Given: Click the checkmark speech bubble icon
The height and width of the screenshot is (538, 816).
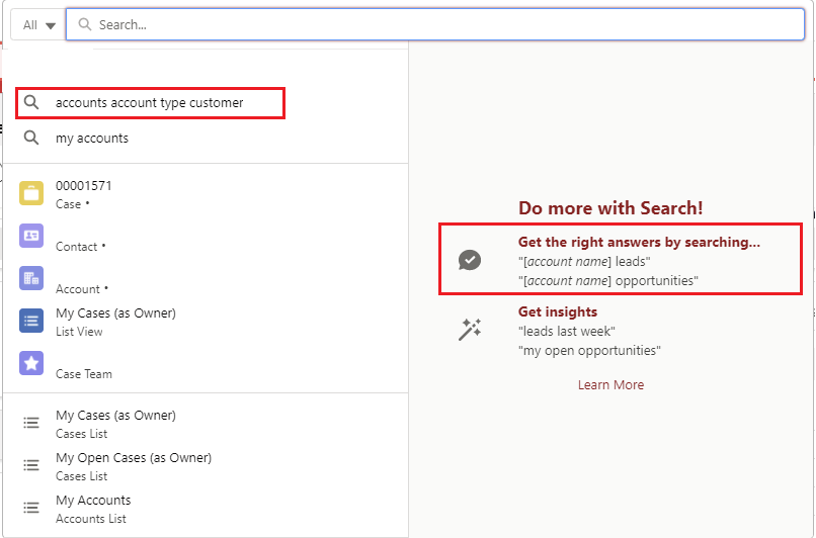Looking at the screenshot, I should point(469,260).
